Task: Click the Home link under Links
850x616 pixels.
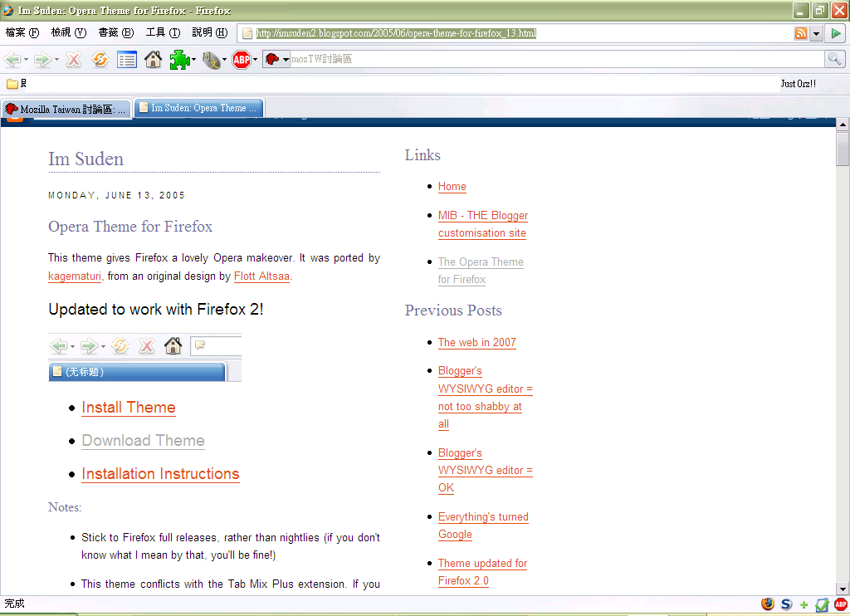Action: 452,187
